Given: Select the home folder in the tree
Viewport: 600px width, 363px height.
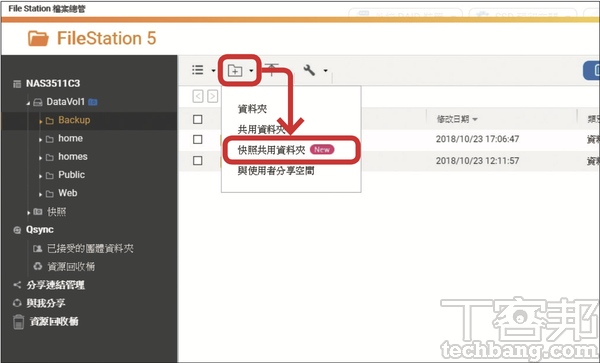Looking at the screenshot, I should (70, 138).
